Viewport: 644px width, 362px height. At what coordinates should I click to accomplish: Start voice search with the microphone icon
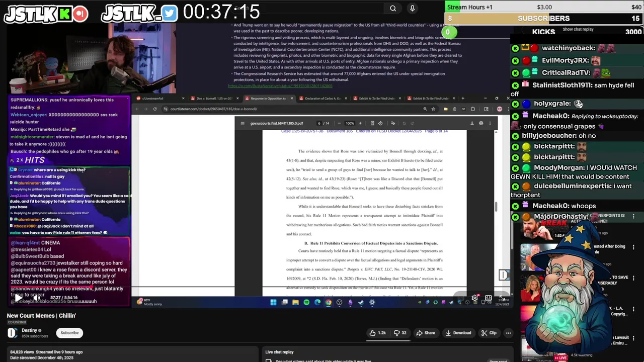click(x=412, y=8)
